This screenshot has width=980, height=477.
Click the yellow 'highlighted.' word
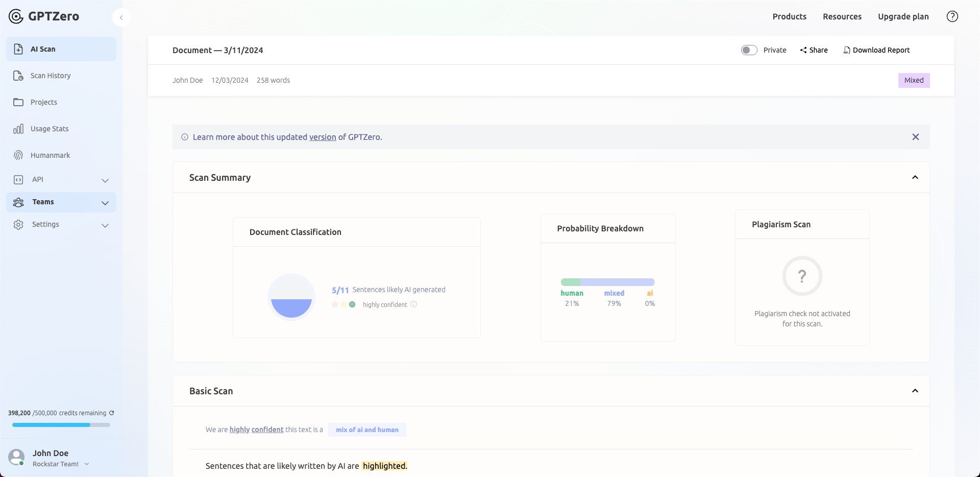pos(385,466)
